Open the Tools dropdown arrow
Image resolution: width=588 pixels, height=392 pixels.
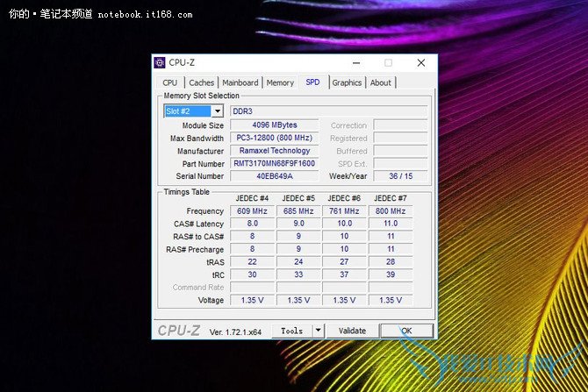pyautogui.click(x=318, y=331)
